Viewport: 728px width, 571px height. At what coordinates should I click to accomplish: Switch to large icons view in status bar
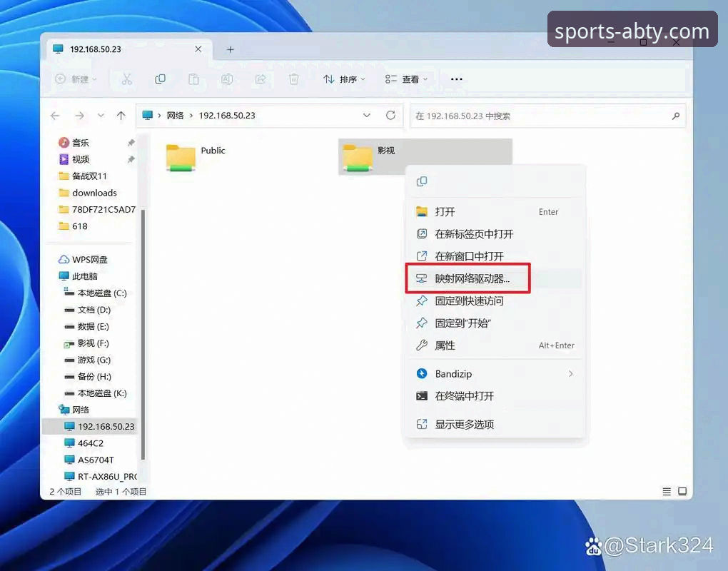[x=682, y=491]
